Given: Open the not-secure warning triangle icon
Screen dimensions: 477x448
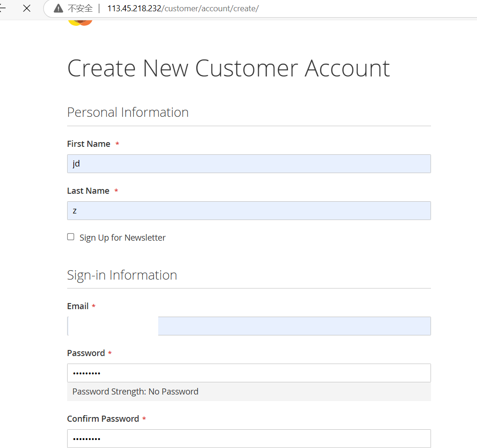Looking at the screenshot, I should click(x=58, y=8).
